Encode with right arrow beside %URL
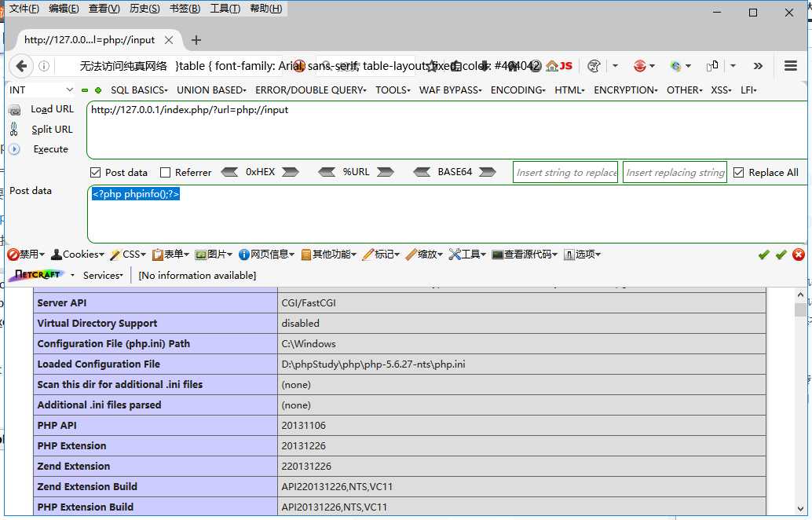 (386, 172)
